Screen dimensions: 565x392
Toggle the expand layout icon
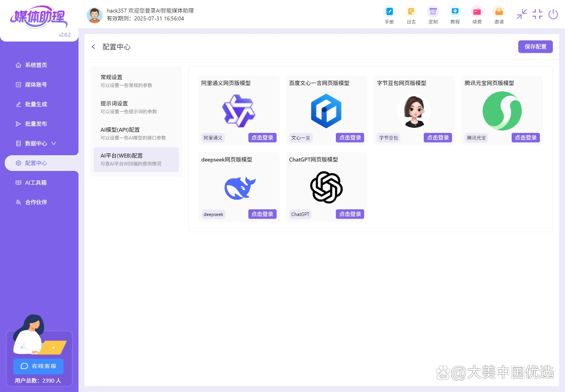tap(537, 14)
